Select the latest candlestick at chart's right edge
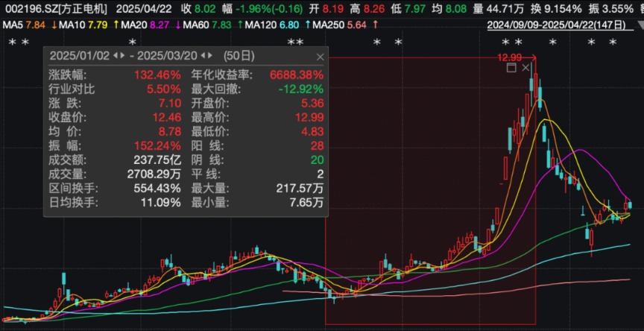Image resolution: width=644 pixels, height=331 pixels. [631, 205]
